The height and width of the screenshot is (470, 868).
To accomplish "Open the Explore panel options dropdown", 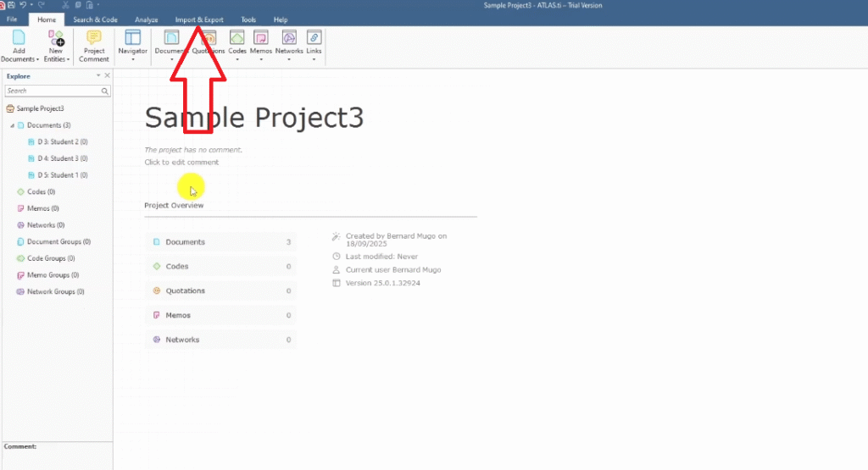I will (98, 76).
